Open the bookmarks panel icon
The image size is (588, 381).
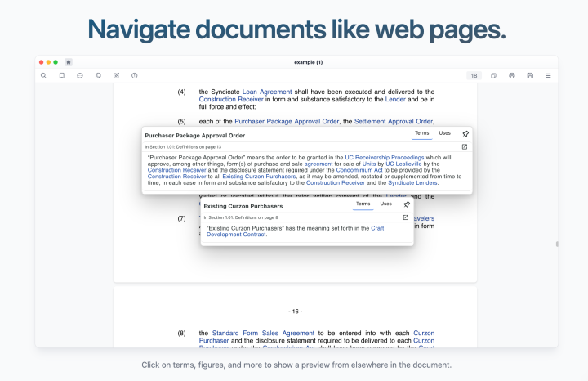tap(62, 75)
